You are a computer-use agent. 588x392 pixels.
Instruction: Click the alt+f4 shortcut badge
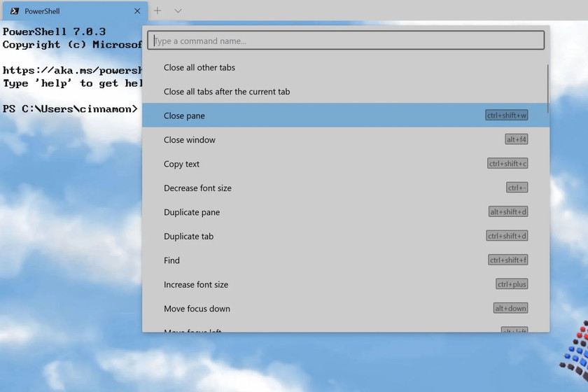click(x=517, y=139)
